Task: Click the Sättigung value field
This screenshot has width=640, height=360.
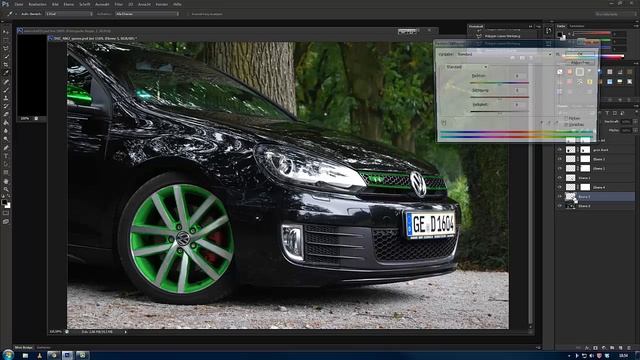Action: click(518, 90)
